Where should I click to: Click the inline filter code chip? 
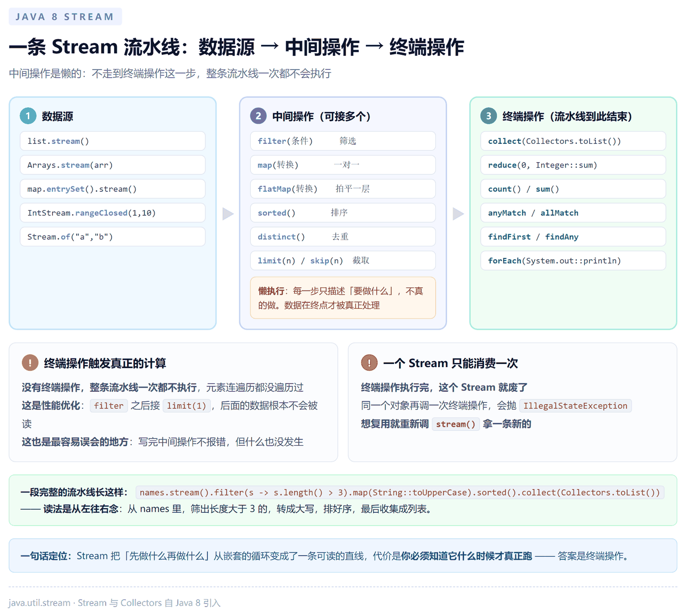109,406
